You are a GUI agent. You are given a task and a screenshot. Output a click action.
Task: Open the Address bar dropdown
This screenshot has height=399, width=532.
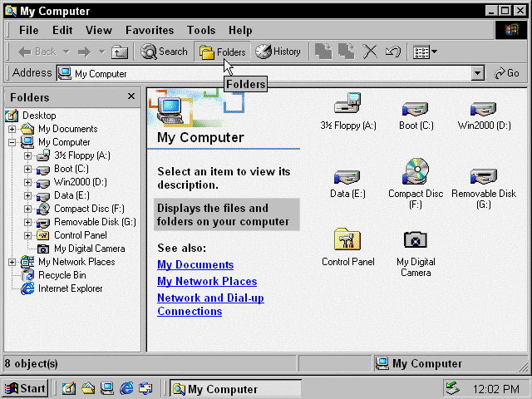477,73
